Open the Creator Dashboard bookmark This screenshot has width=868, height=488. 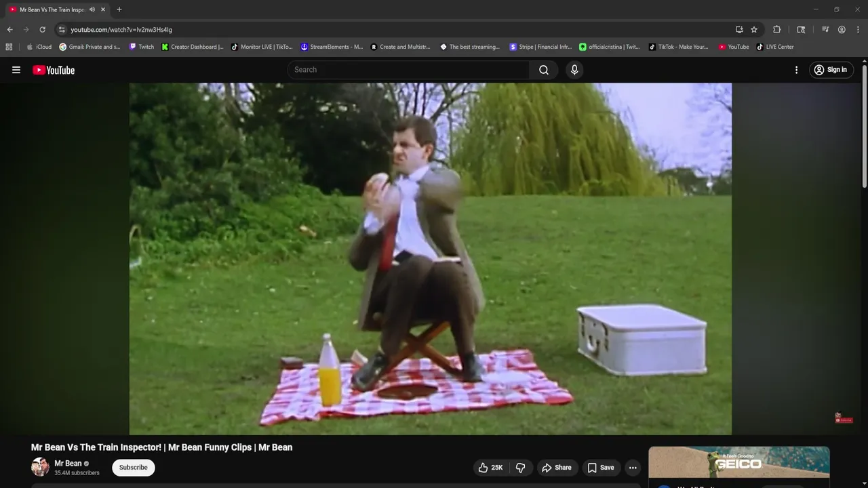pyautogui.click(x=193, y=47)
